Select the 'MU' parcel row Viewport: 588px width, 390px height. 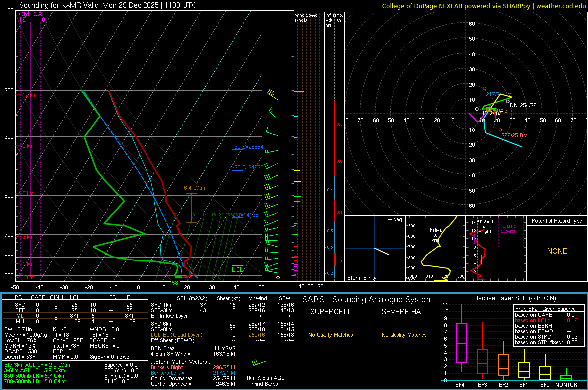pyautogui.click(x=75, y=321)
